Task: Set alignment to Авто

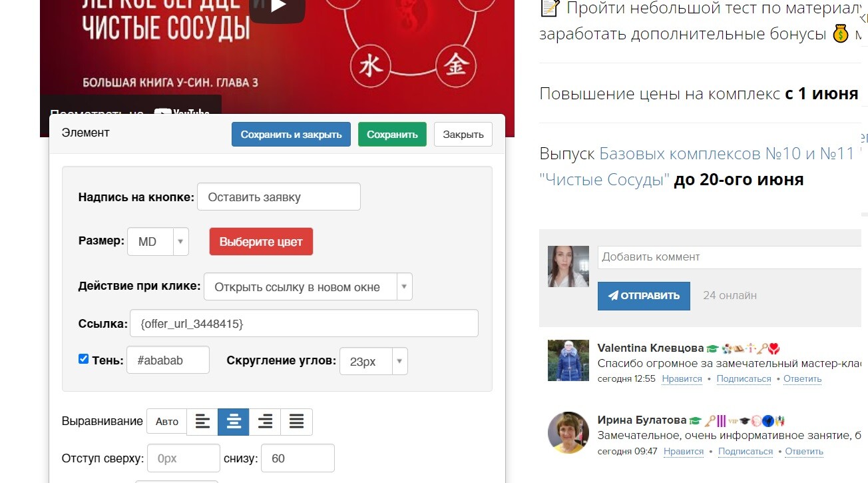Action: point(167,422)
